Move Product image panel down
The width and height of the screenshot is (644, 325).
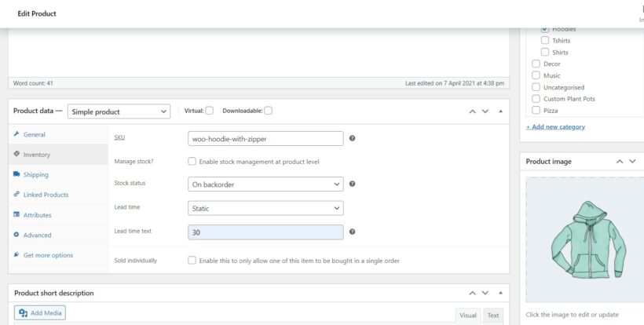pyautogui.click(x=632, y=162)
